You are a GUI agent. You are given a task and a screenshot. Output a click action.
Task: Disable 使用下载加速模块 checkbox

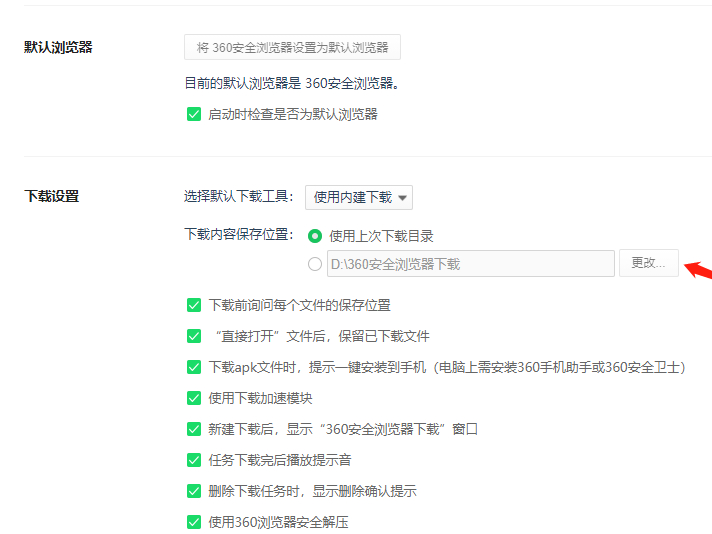point(194,398)
